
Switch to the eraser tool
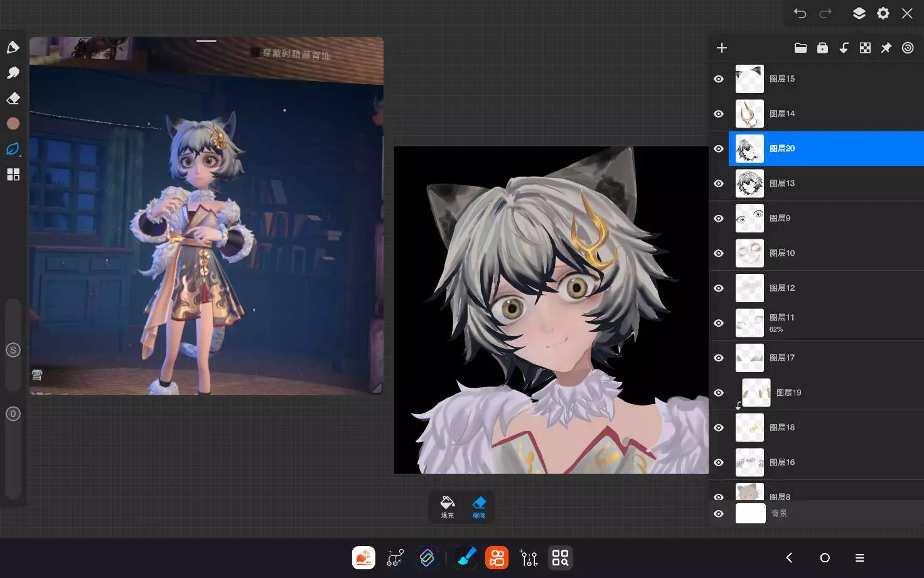pos(13,99)
